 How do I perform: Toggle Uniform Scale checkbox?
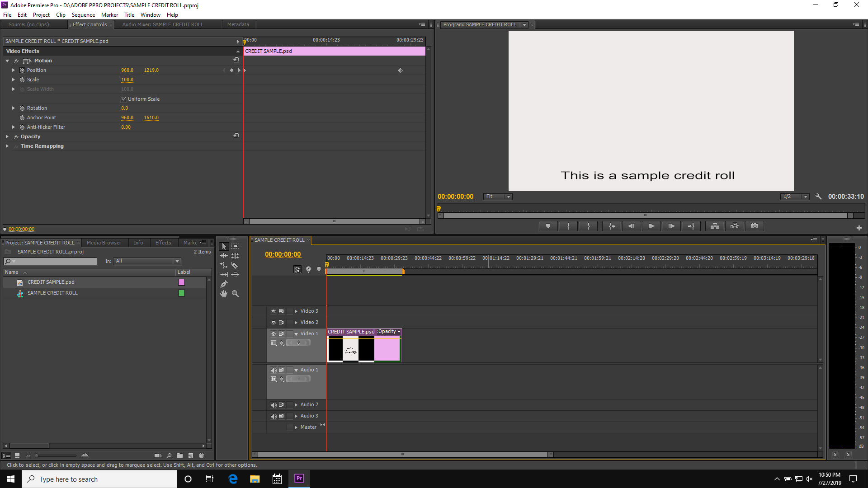[x=124, y=99]
